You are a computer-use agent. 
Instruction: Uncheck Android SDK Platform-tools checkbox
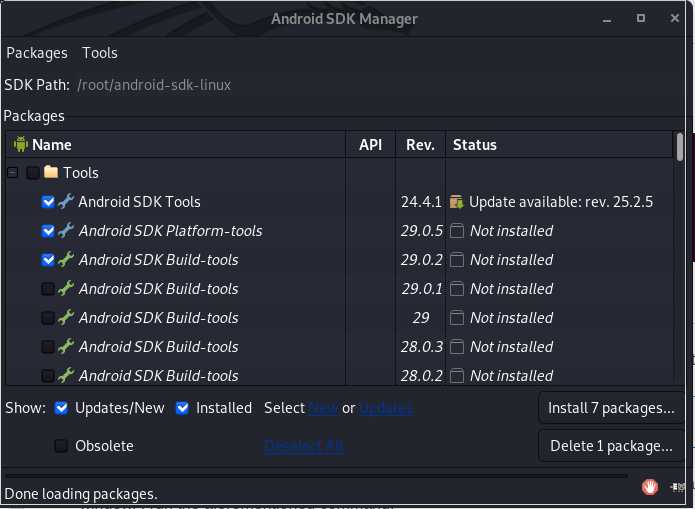(x=48, y=231)
